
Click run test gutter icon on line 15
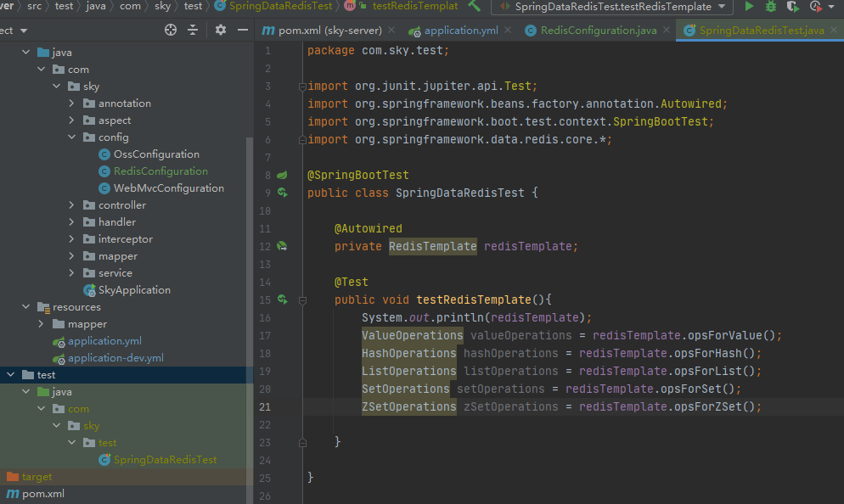tap(281, 300)
